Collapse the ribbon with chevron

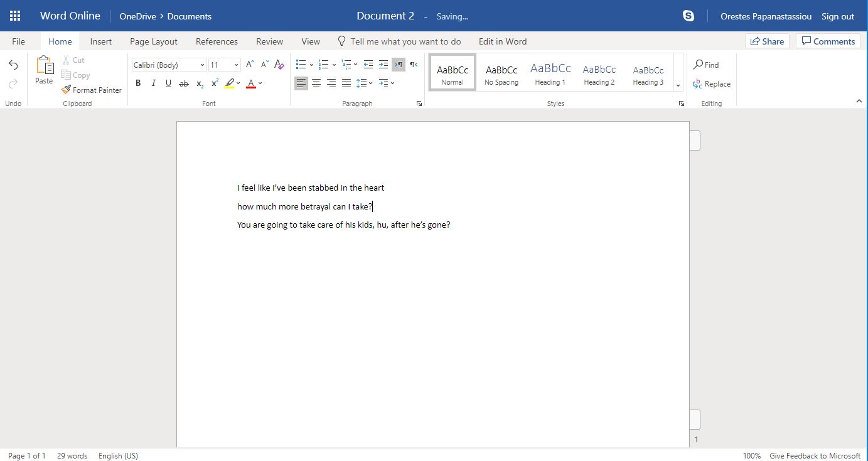point(859,101)
